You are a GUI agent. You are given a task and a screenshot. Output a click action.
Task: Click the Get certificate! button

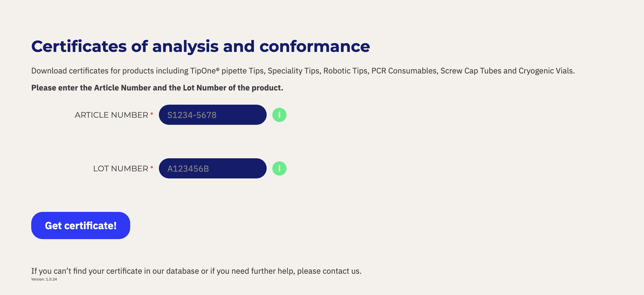pos(80,226)
